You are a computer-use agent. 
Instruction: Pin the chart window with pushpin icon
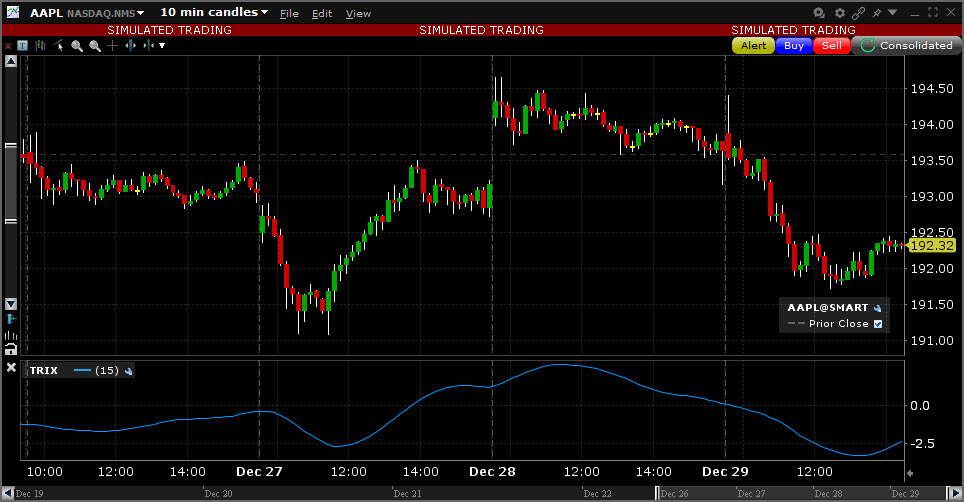[x=877, y=13]
